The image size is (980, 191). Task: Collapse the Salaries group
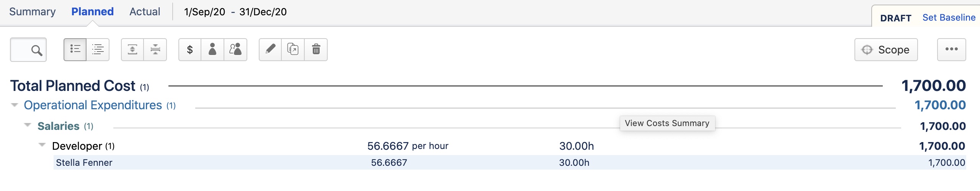(28, 125)
